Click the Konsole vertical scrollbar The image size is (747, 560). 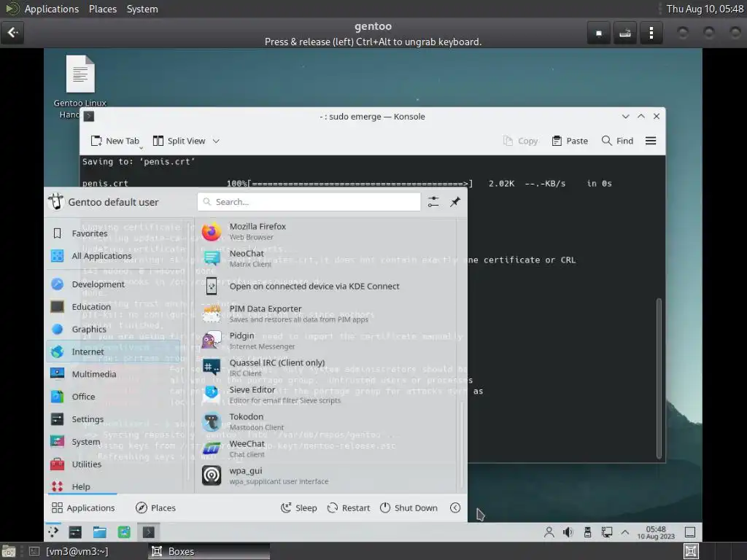point(659,378)
